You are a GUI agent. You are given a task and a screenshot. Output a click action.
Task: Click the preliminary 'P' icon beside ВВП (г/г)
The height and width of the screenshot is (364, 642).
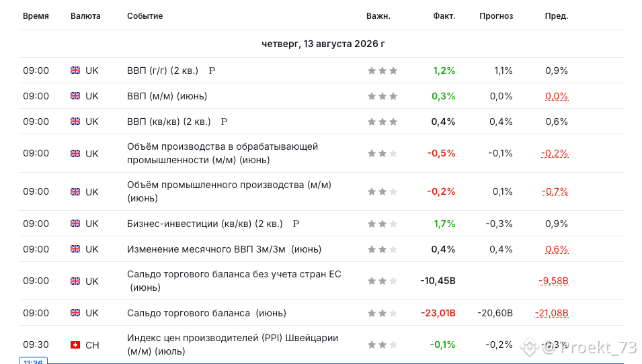212,71
